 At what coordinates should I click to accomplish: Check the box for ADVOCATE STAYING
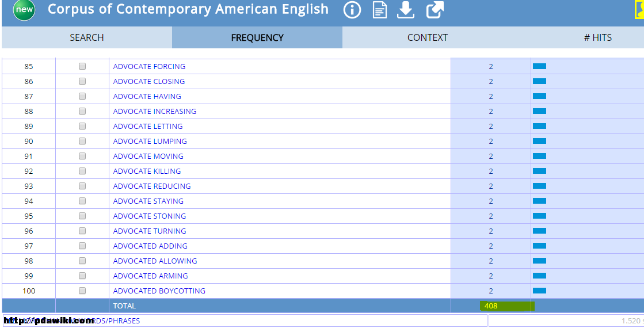(82, 201)
